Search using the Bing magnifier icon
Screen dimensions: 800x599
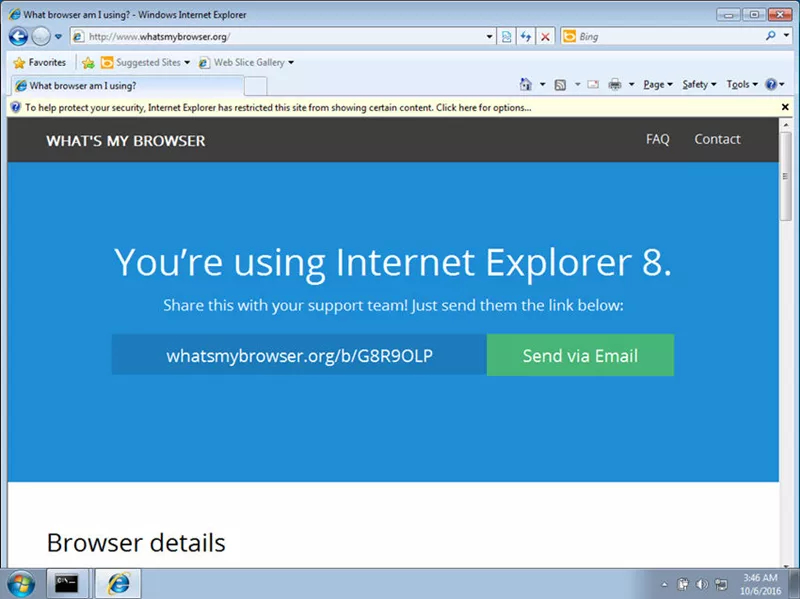tap(769, 36)
